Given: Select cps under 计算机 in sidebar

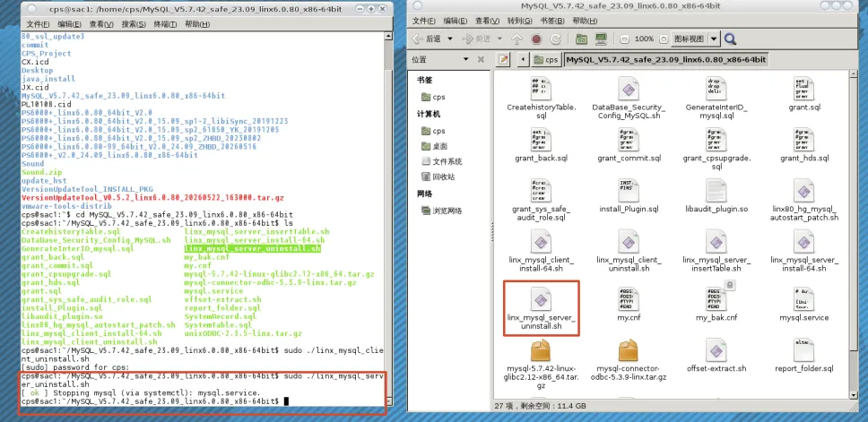Looking at the screenshot, I should tap(433, 131).
